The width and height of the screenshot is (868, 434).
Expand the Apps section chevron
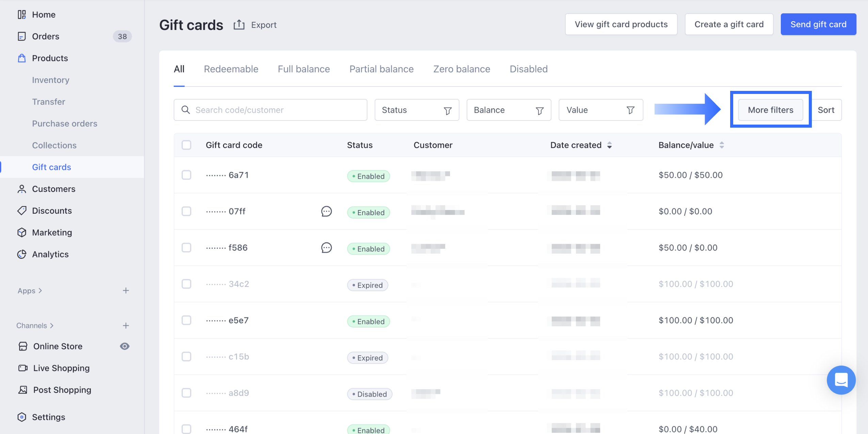(x=40, y=291)
